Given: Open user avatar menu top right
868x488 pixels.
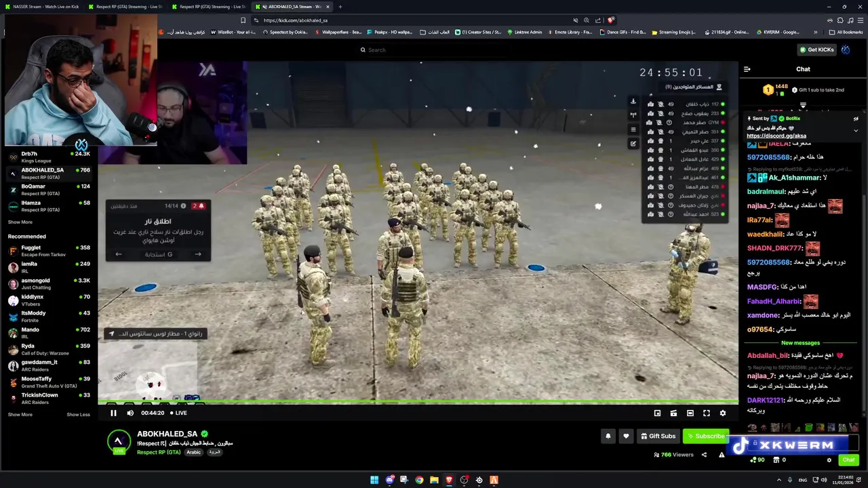Looking at the screenshot, I should click(846, 49).
